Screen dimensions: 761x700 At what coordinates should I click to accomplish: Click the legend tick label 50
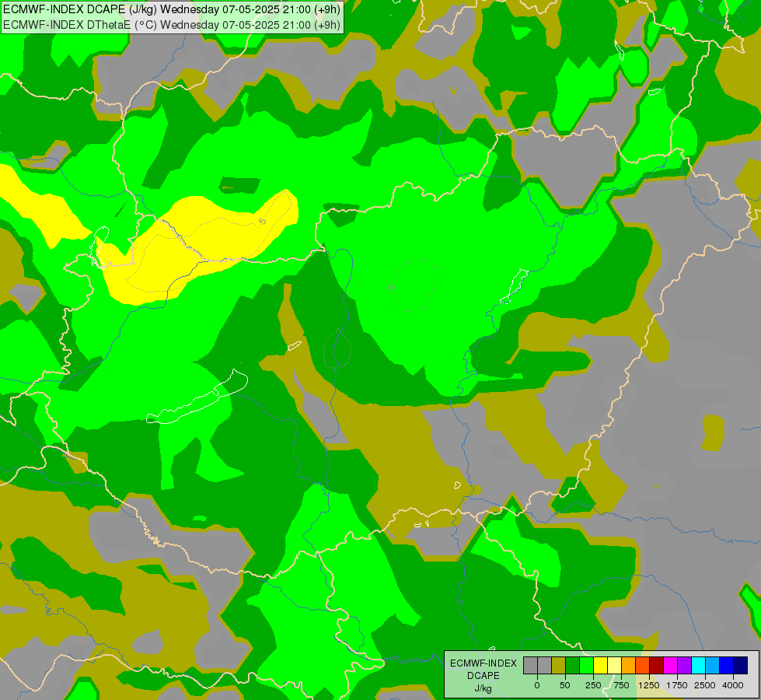(x=565, y=685)
